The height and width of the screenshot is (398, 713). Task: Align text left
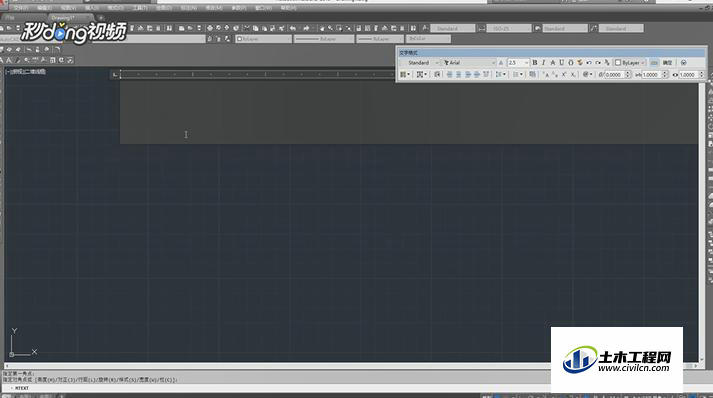(450, 75)
